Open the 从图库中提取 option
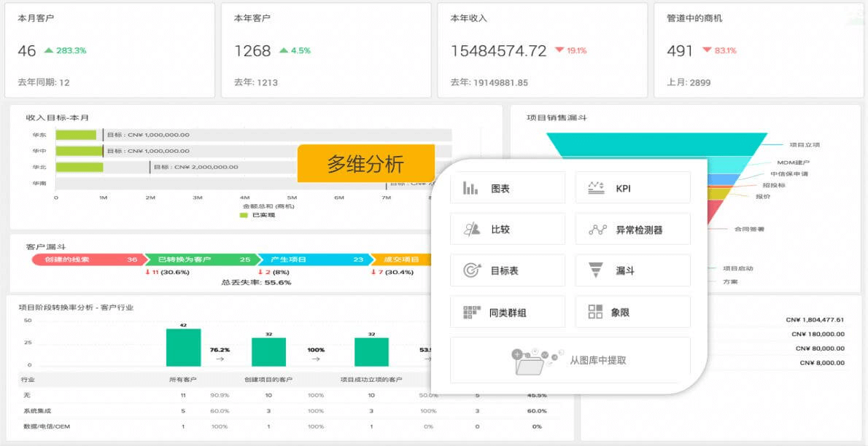The image size is (868, 446). pyautogui.click(x=597, y=360)
